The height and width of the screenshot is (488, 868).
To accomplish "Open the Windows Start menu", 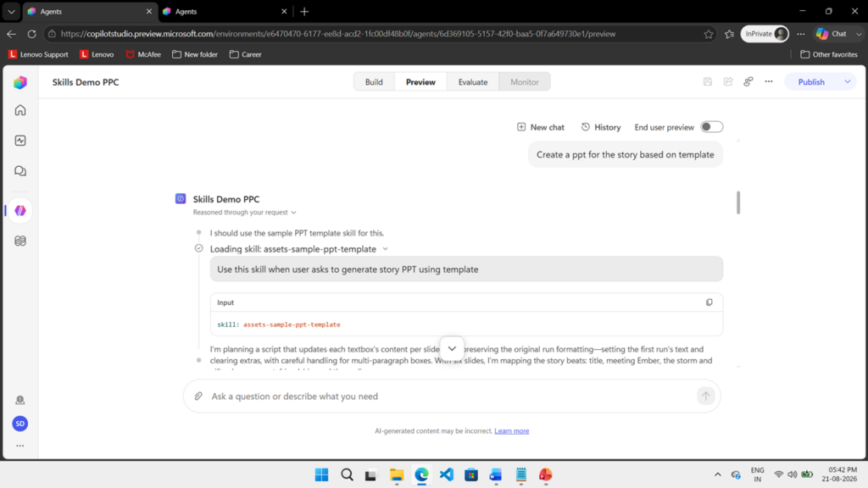I will (321, 474).
